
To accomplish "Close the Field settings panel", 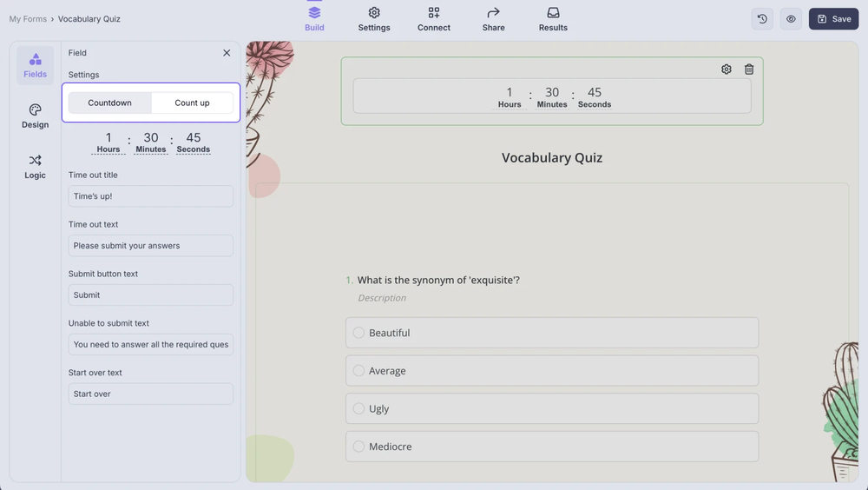I will 227,53.
